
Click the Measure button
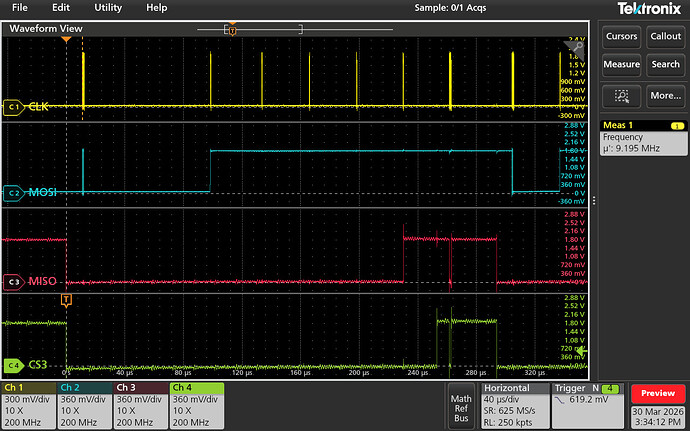(621, 64)
